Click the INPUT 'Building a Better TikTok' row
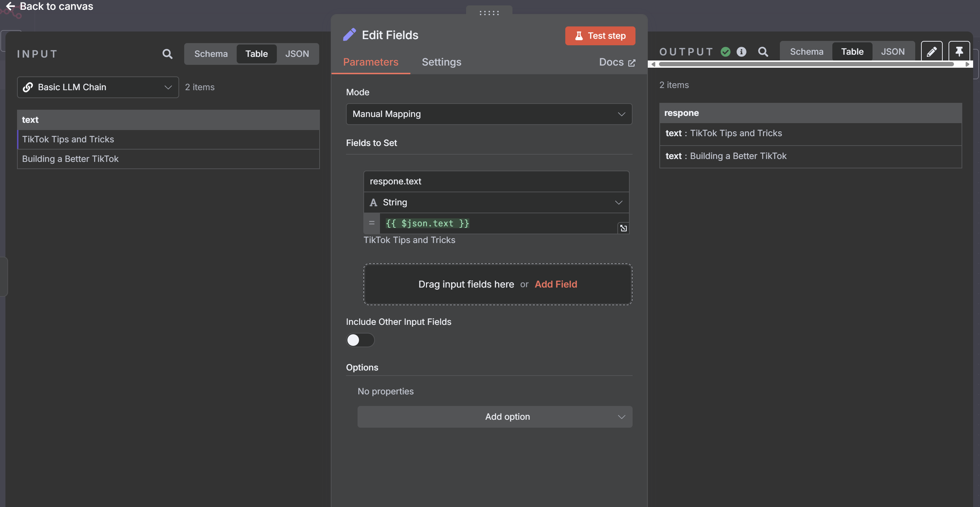The image size is (980, 507). (168, 159)
